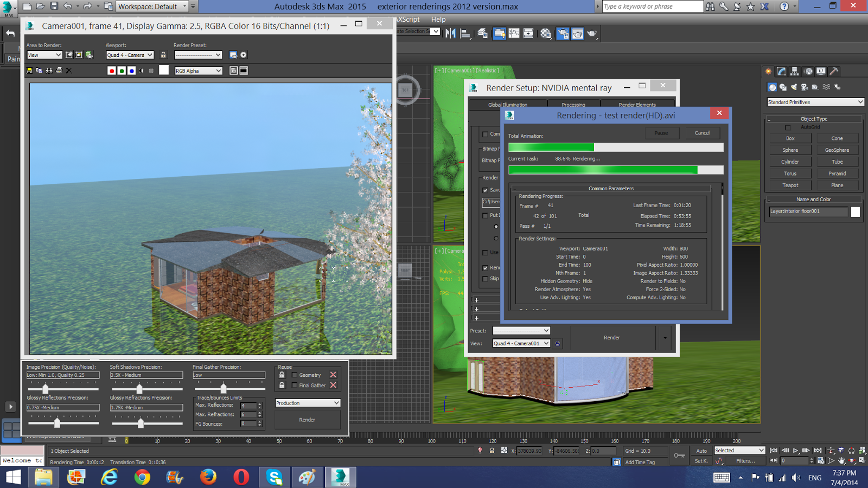Open the Area to Render View dropdown
868x488 pixels.
[44, 55]
